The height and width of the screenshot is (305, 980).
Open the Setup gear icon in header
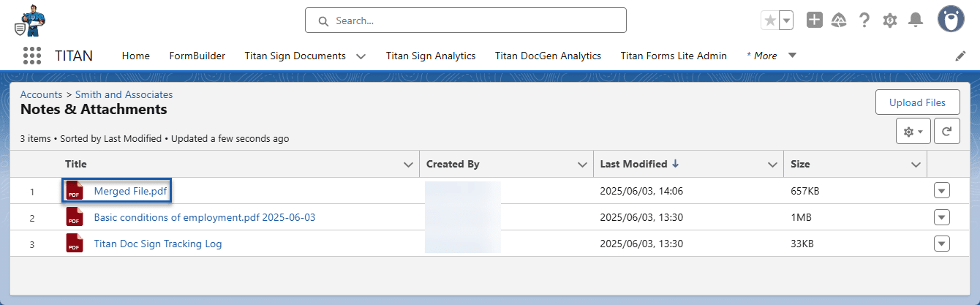tap(890, 20)
